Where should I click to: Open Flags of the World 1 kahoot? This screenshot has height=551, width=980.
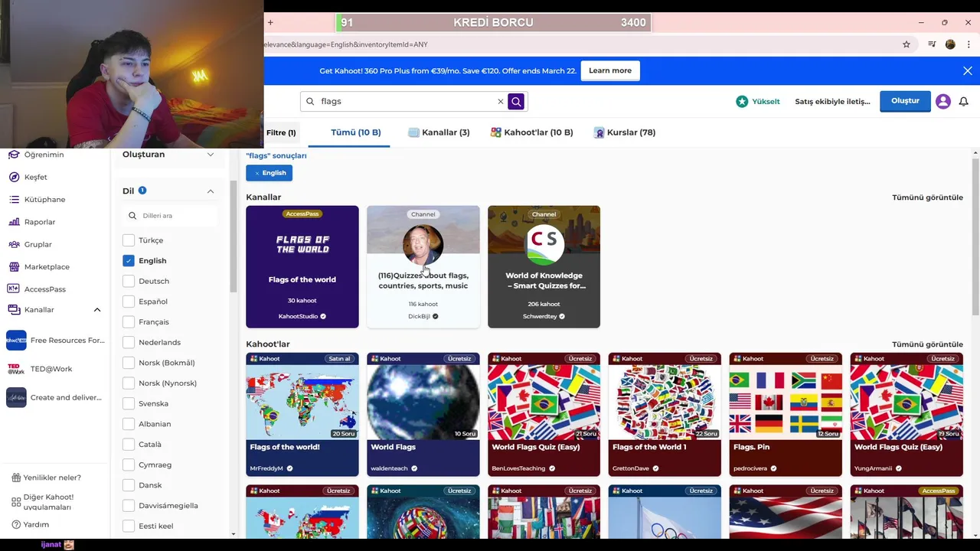665,414
